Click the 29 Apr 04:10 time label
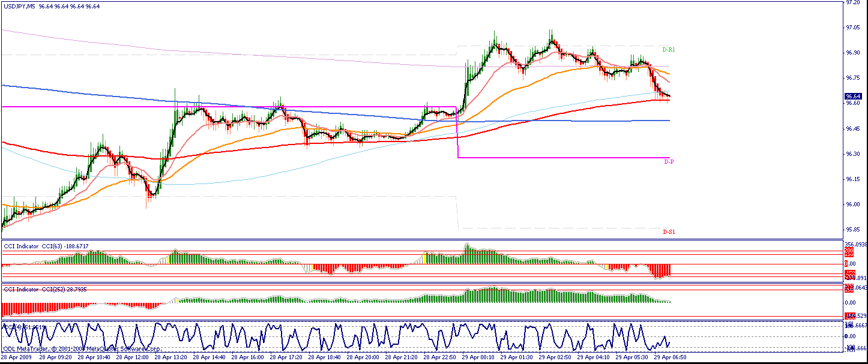 point(593,357)
